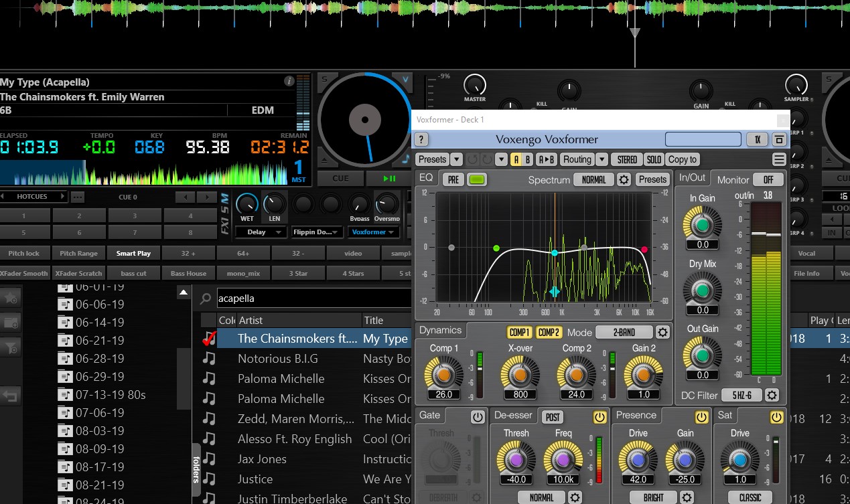Screen dimensions: 850x504
Task: Open the DC Filter 5 HZ-6 selector
Action: (741, 395)
